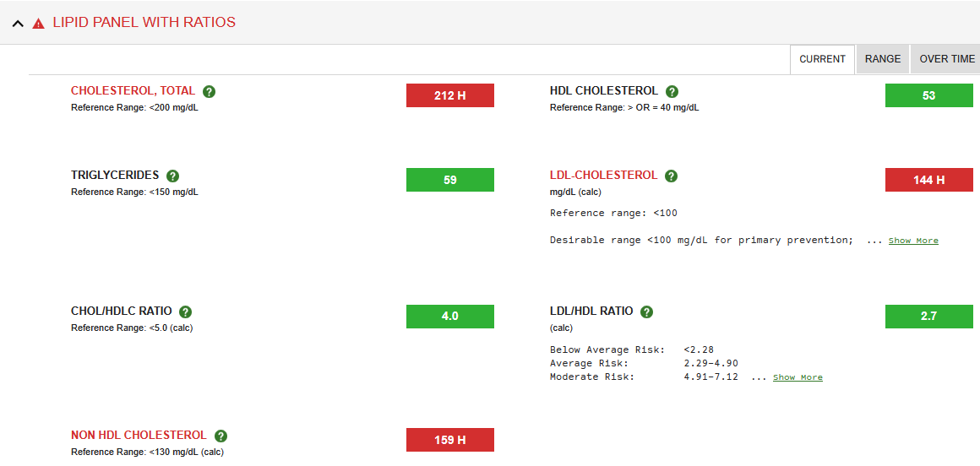Open help icon next to Chol/HDLC Ratio
980x466 pixels.
click(x=186, y=312)
